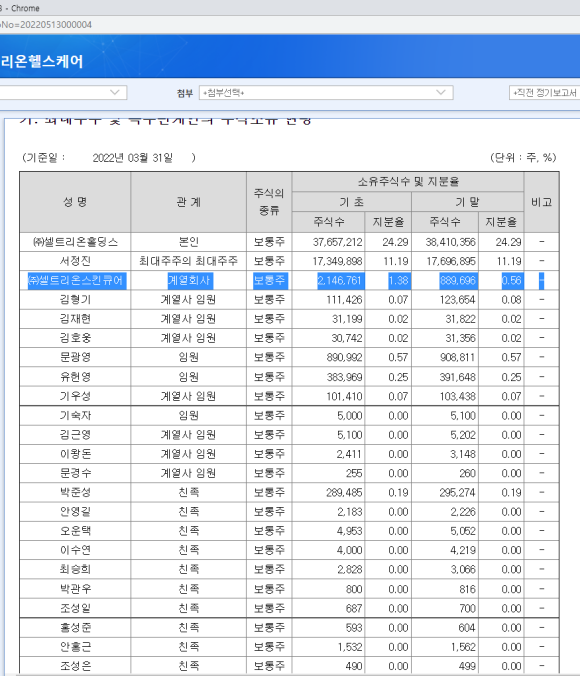Image resolution: width=580 pixels, height=676 pixels.
Task: Click the 38,410,356 share count cell
Action: [445, 242]
